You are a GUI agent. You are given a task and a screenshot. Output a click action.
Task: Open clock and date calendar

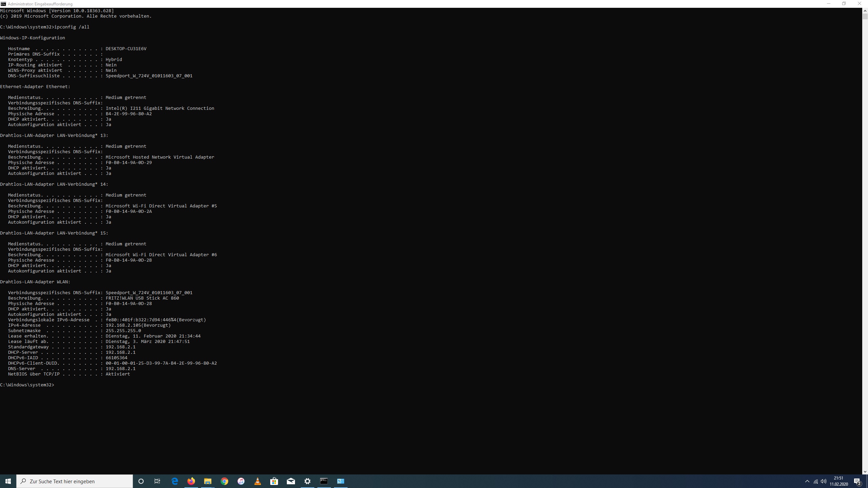click(839, 481)
